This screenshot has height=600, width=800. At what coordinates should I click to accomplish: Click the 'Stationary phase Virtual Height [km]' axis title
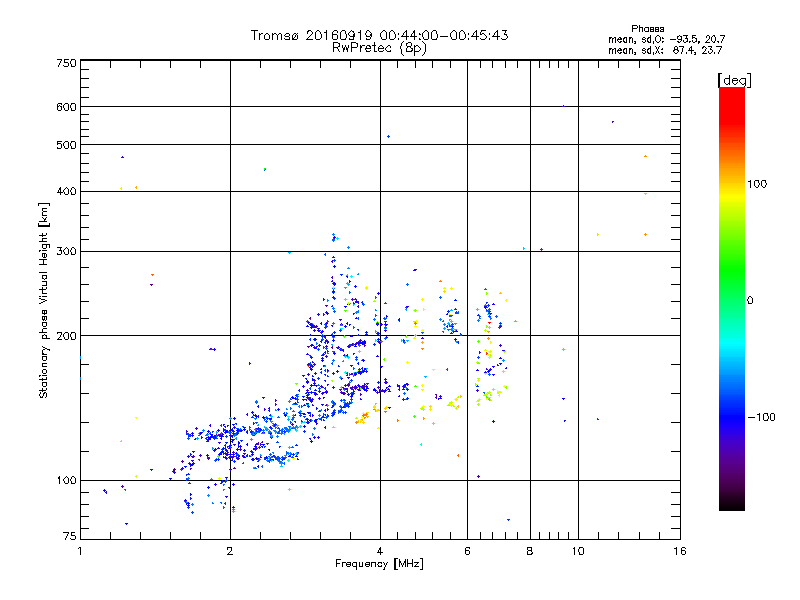[44, 301]
